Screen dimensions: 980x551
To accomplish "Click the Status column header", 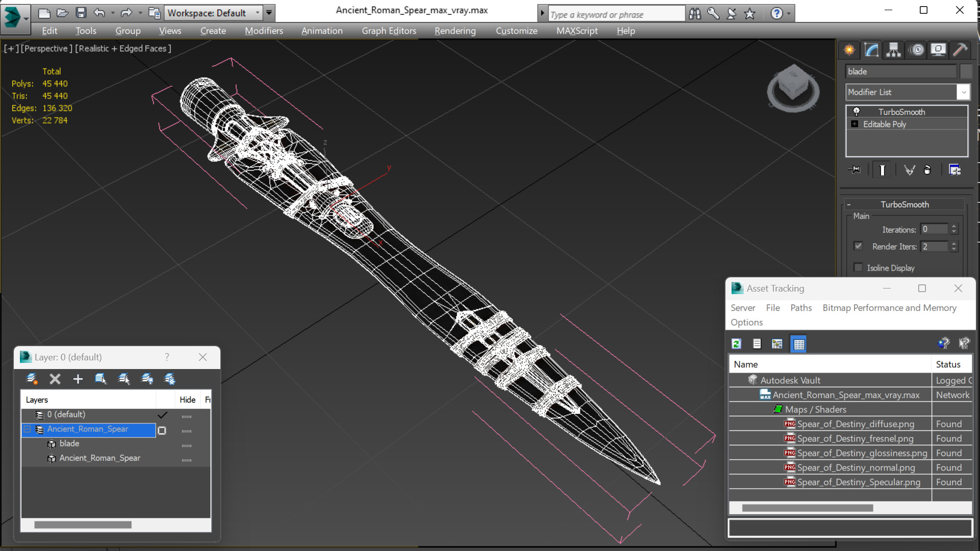I will click(951, 364).
